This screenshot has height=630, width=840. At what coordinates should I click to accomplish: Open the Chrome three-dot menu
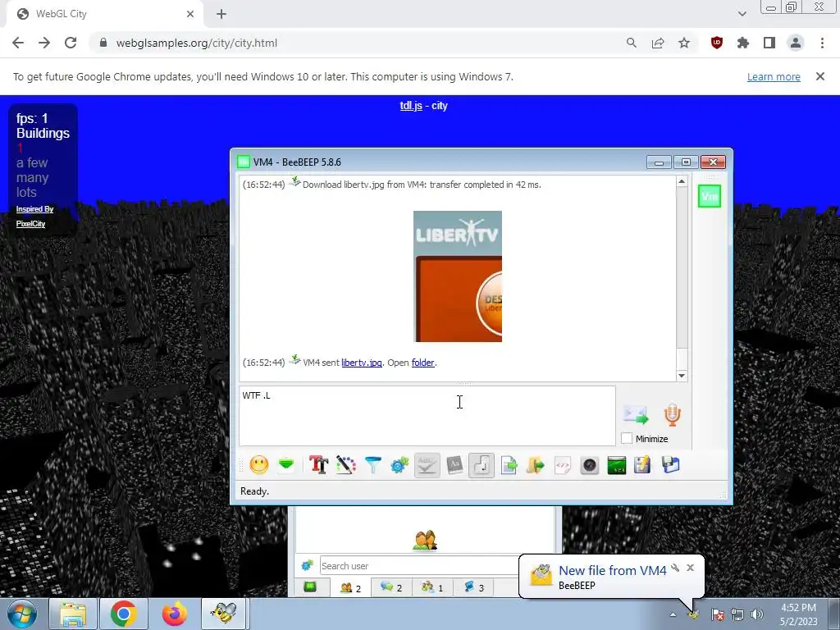[x=822, y=43]
